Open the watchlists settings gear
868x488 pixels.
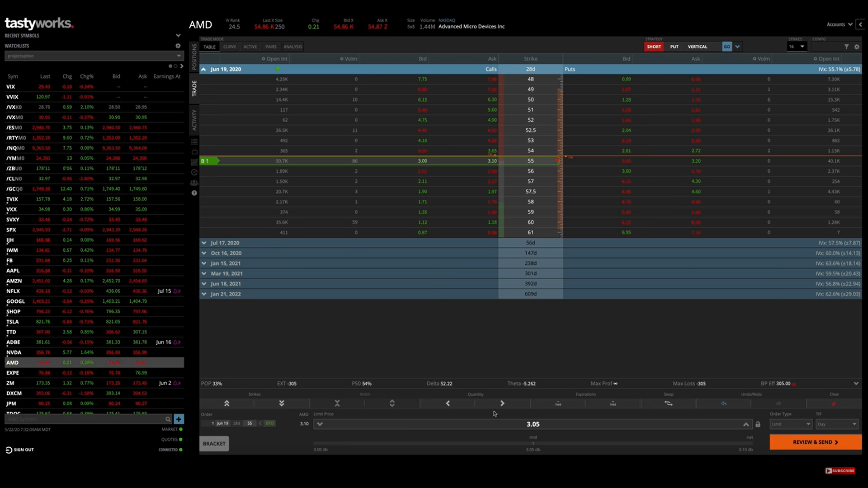pos(178,46)
